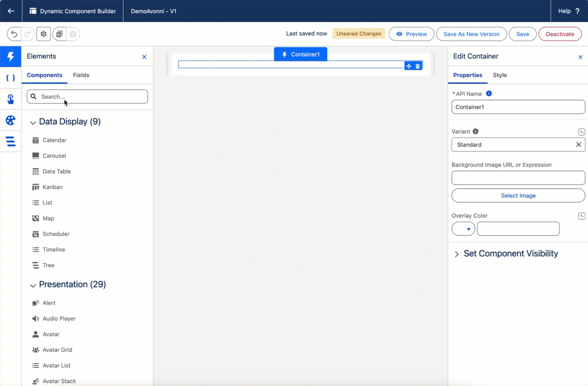Open the settings gear in the toolbar
The height and width of the screenshot is (386, 588).
point(44,34)
